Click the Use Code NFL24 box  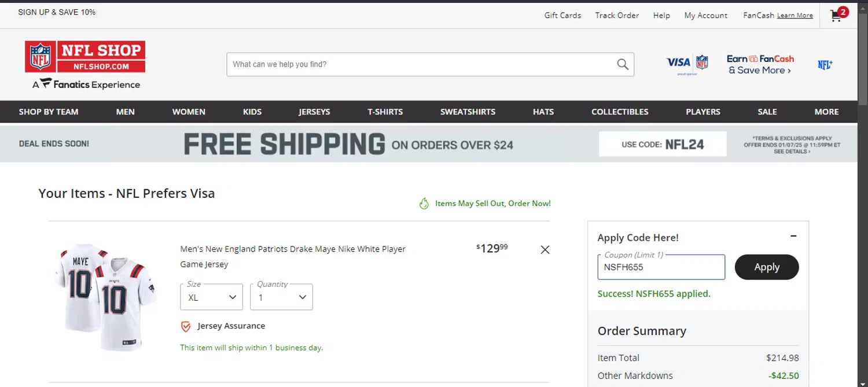pyautogui.click(x=663, y=144)
